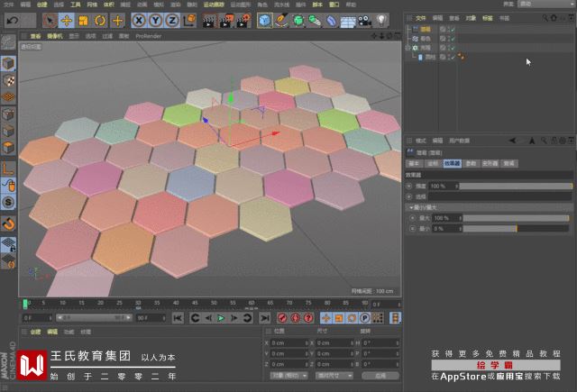Select the Rotate tool icon
The image size is (577, 392).
coord(99,20)
